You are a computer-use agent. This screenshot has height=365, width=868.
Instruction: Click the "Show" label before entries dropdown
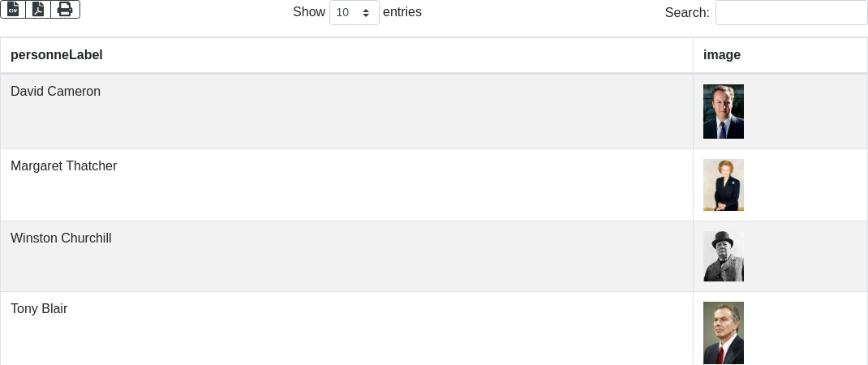pos(309,12)
